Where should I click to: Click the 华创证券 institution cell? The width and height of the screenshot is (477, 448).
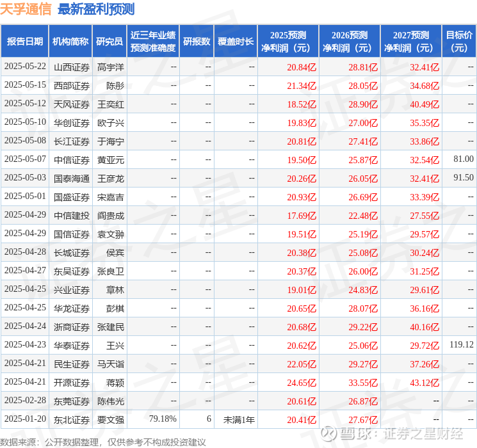click(72, 123)
